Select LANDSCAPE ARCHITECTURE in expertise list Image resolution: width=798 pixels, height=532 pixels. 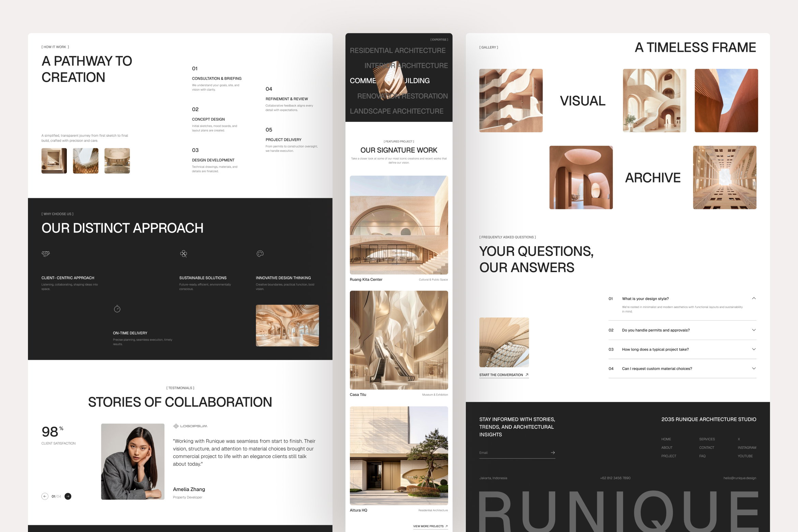pyautogui.click(x=396, y=111)
